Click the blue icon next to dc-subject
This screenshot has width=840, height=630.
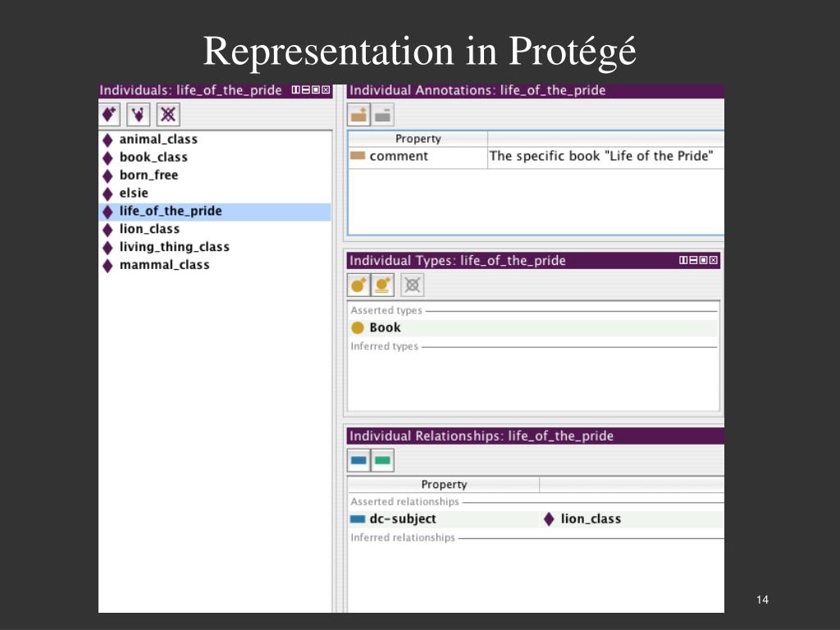358,519
